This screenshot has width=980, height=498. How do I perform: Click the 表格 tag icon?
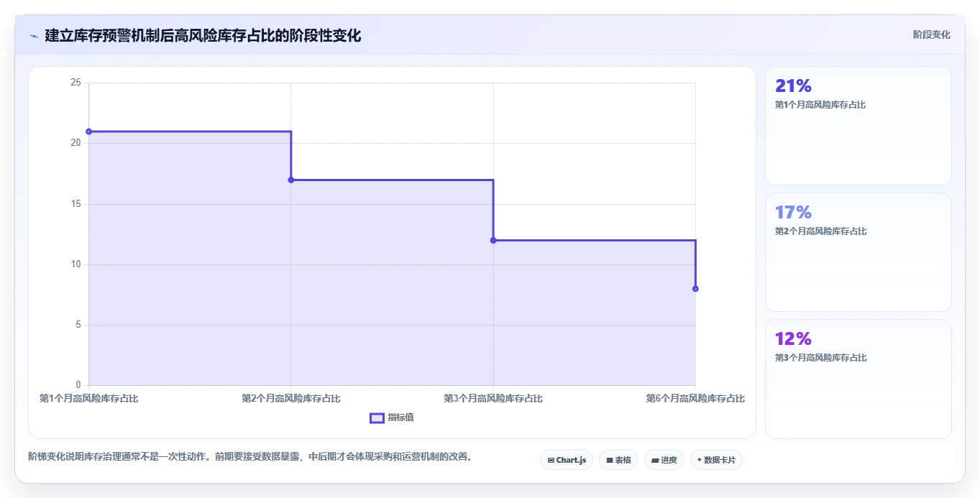610,460
